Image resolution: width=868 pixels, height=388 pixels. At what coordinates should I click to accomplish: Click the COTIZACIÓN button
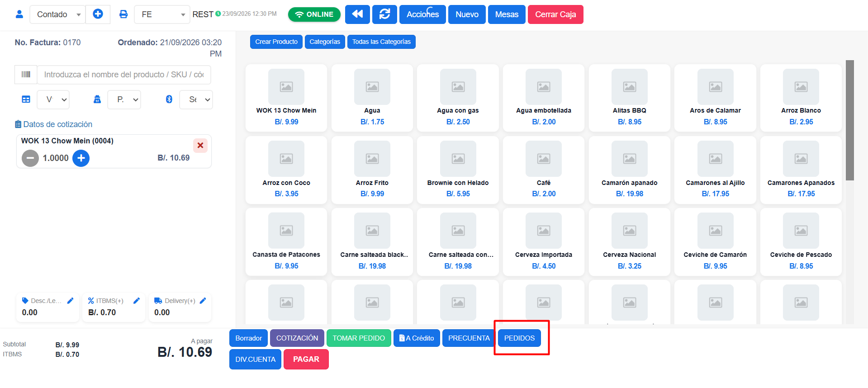(x=297, y=338)
